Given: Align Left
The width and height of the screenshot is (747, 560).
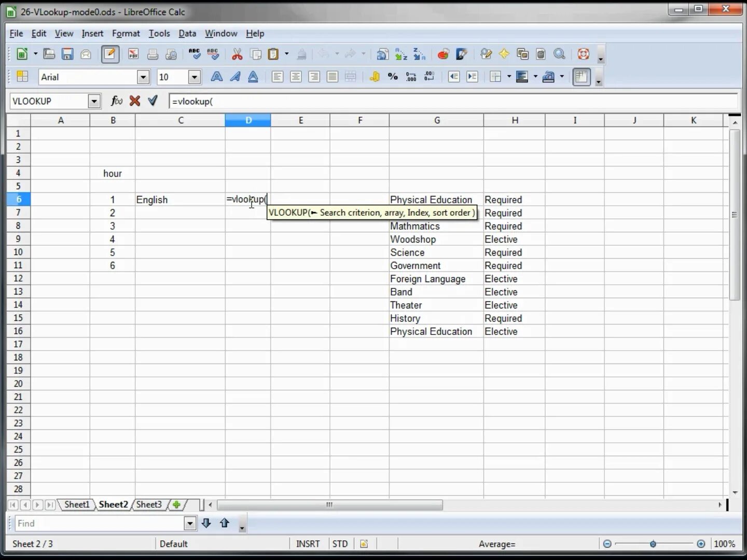Looking at the screenshot, I should tap(278, 77).
